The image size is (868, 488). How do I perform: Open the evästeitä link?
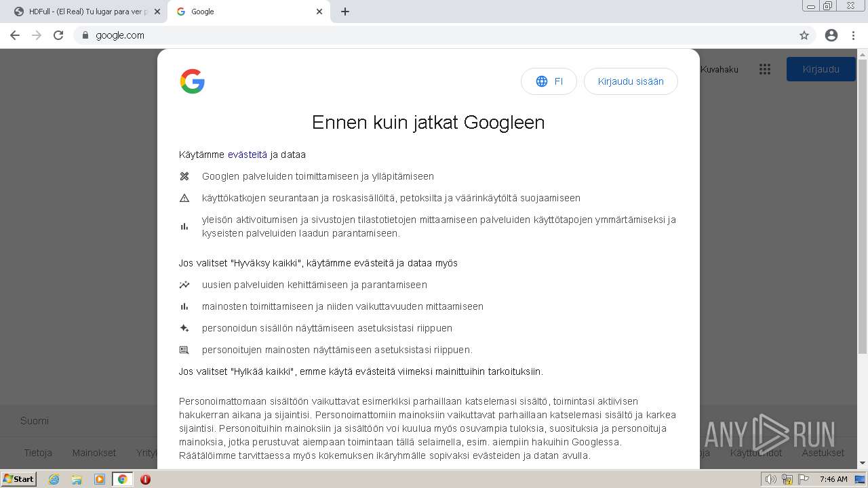tap(248, 155)
